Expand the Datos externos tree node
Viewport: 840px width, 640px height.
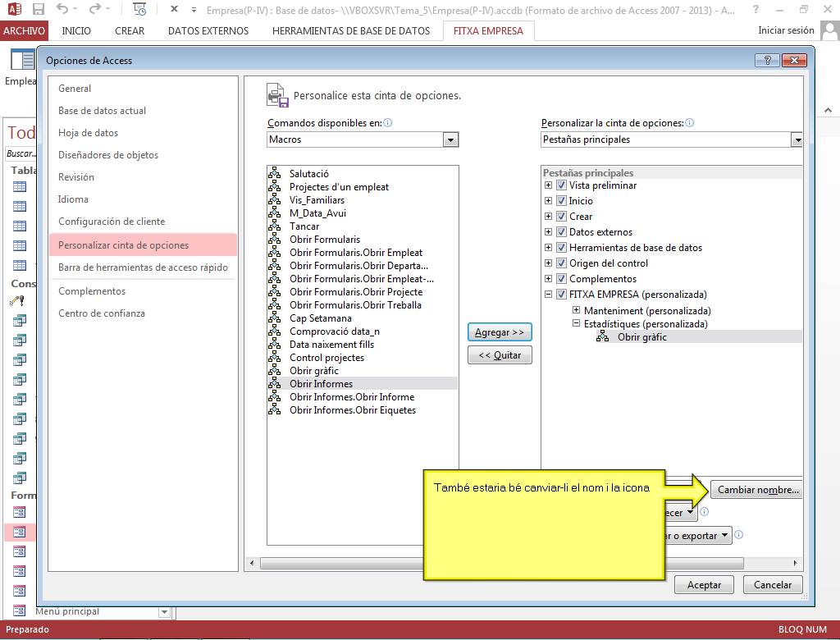pyautogui.click(x=548, y=232)
